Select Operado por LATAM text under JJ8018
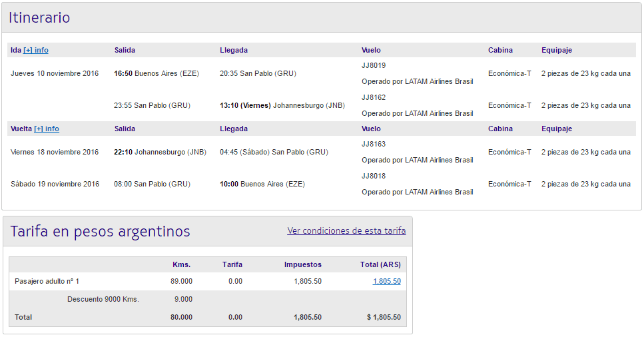This screenshot has width=644, height=337. tap(418, 192)
